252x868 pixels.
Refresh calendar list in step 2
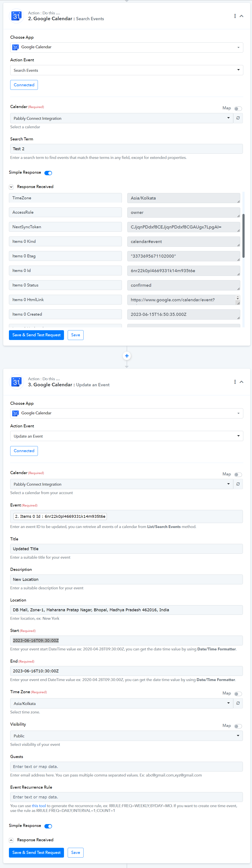click(238, 118)
